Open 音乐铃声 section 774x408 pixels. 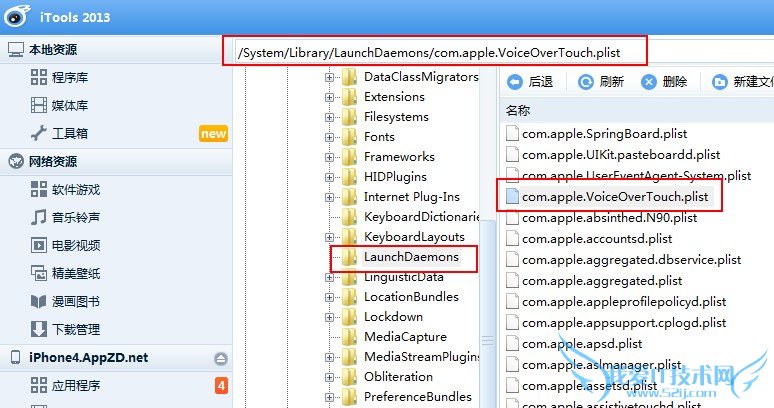pos(76,217)
